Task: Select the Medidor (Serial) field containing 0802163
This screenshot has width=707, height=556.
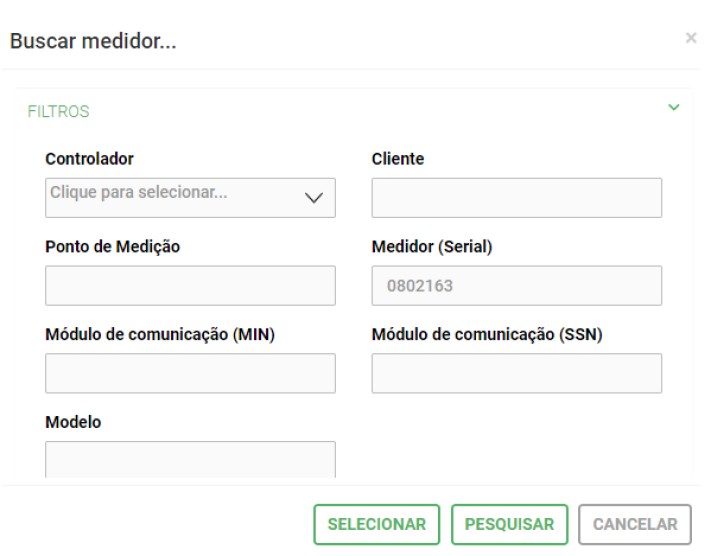Action: (x=516, y=285)
